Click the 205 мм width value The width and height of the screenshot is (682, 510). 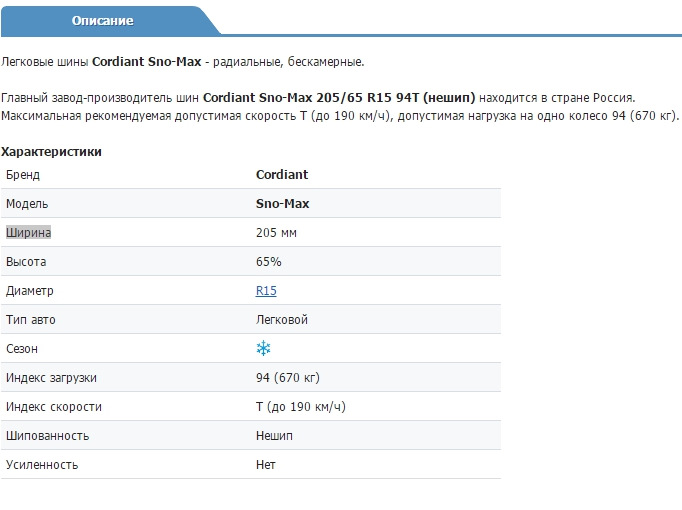[x=276, y=233]
